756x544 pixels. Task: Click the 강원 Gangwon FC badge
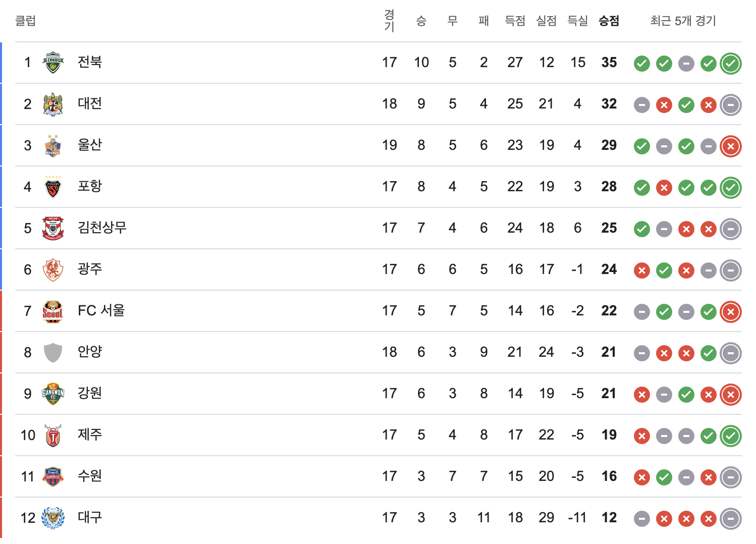pos(53,394)
